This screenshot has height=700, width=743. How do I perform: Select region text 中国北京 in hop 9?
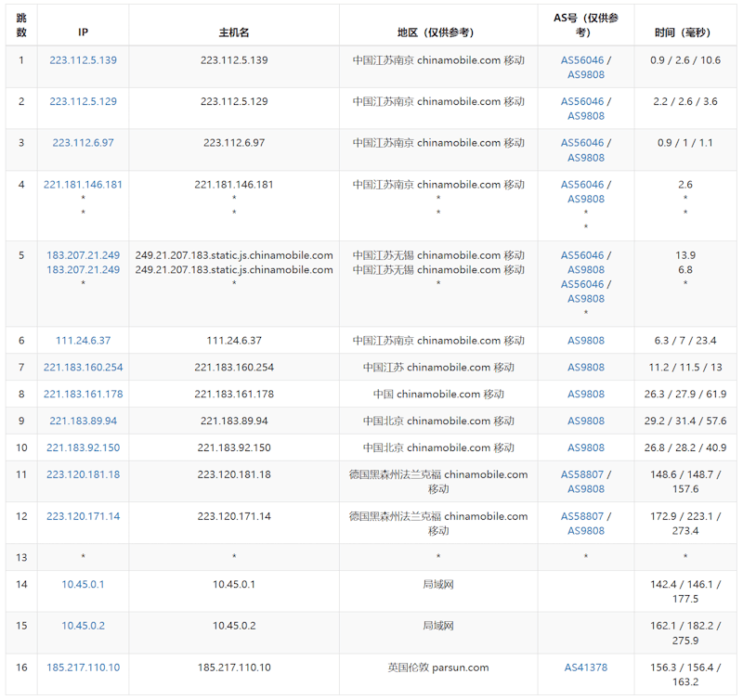384,421
